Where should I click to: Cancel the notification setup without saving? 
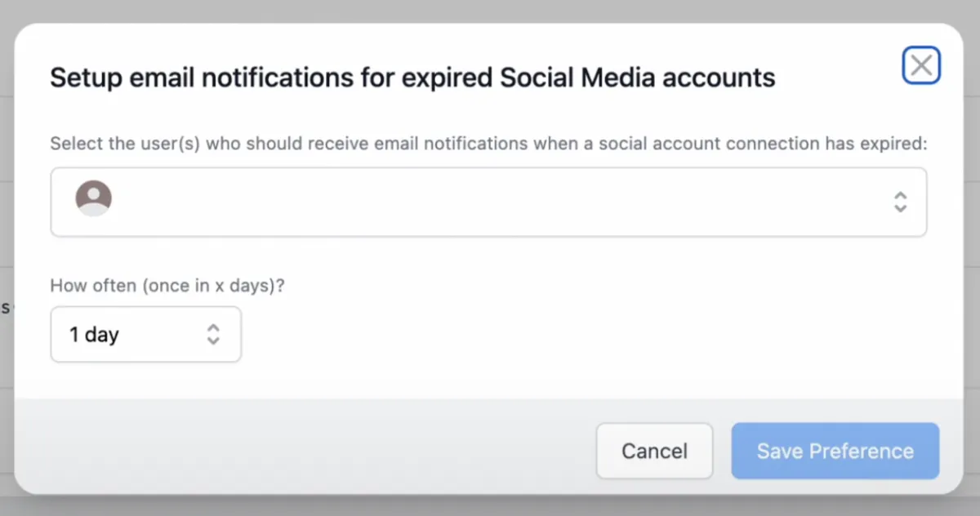point(654,451)
